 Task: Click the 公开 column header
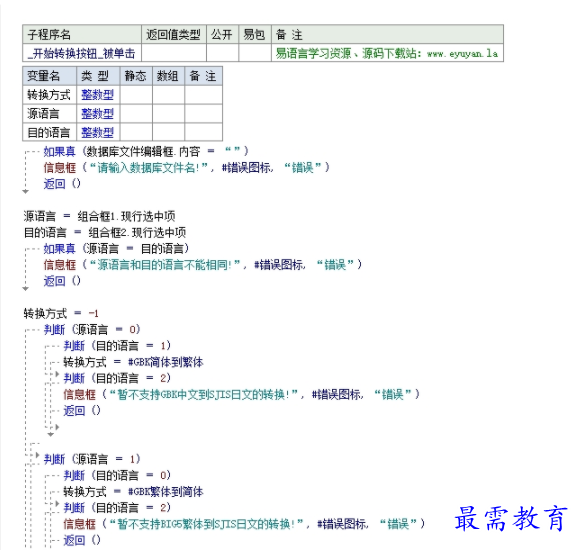tap(222, 35)
